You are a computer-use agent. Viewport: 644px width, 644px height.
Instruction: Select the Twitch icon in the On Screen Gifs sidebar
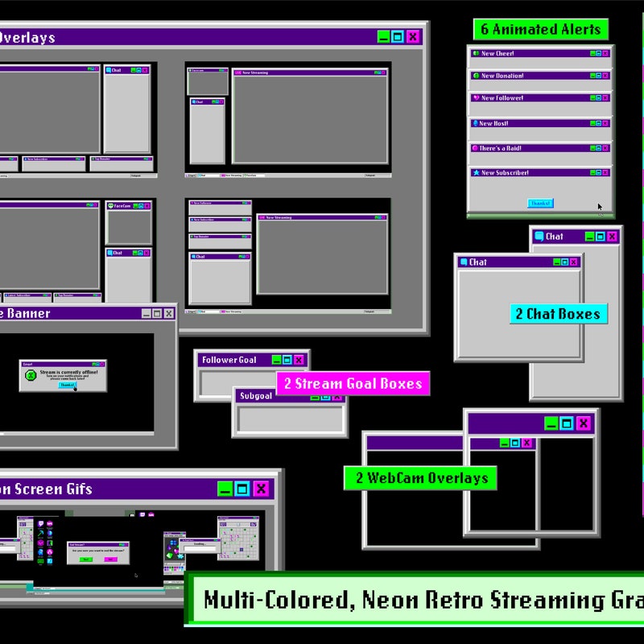[x=40, y=523]
